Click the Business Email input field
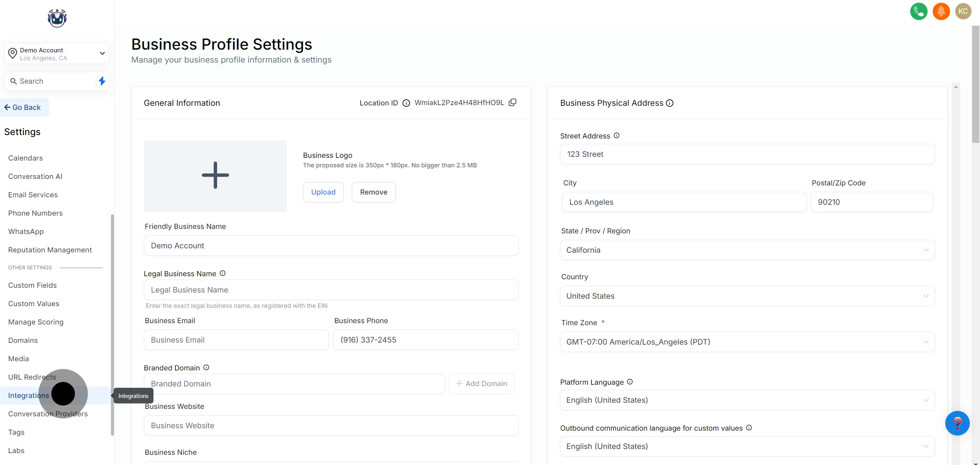This screenshot has height=465, width=980. tap(236, 340)
